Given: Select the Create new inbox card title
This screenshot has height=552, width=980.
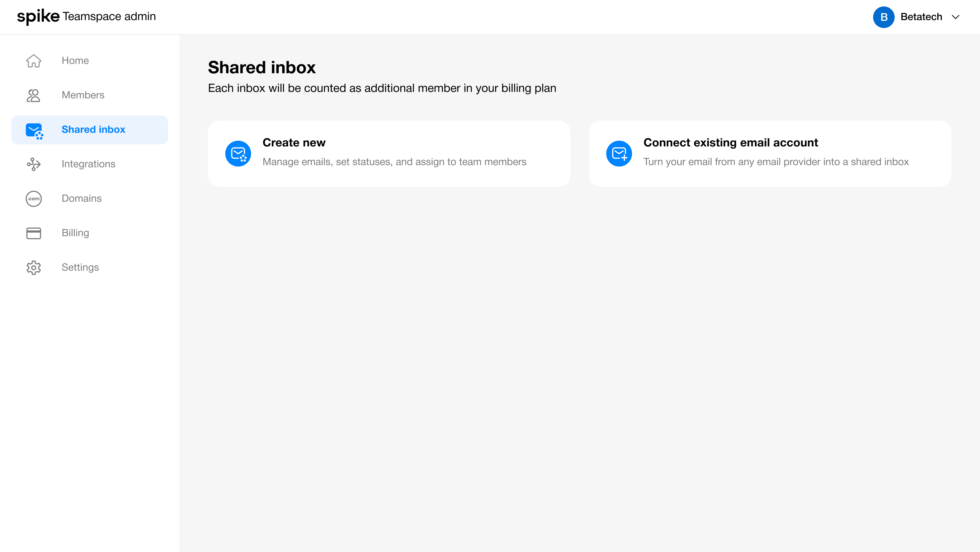Looking at the screenshot, I should click(294, 143).
